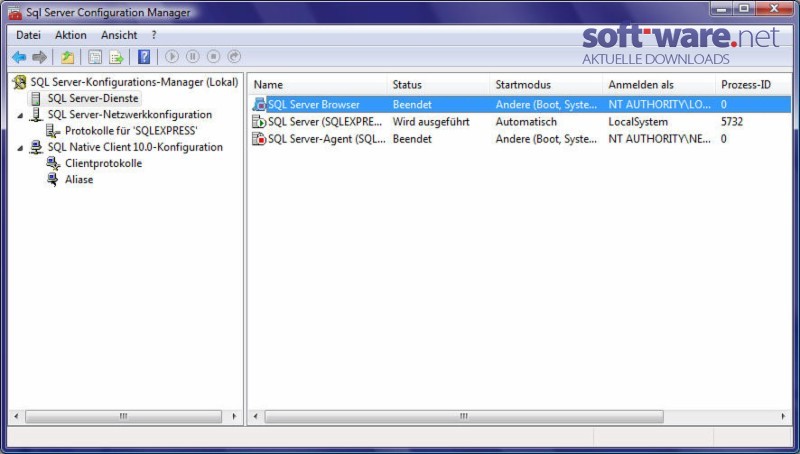Select Protokolle für 'SQLEXPRESS' tree label
This screenshot has height=454, width=800.
[x=131, y=131]
